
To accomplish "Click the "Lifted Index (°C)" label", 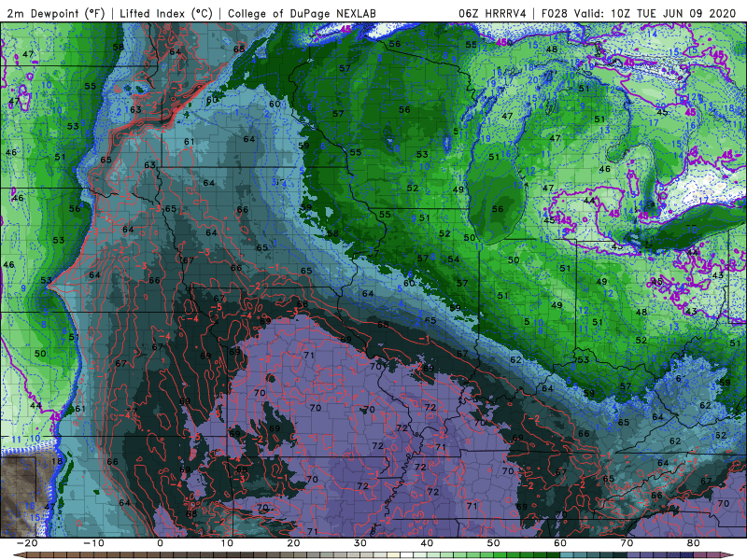I will 166,13.
